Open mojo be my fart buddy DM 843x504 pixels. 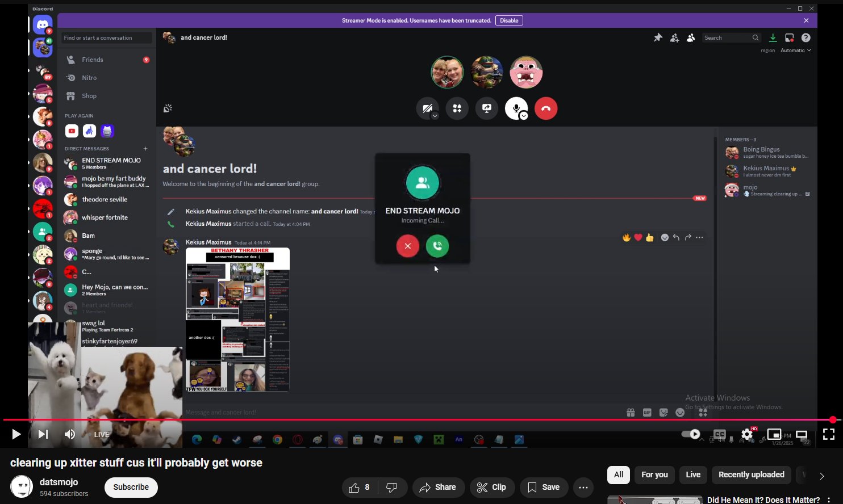tap(107, 182)
